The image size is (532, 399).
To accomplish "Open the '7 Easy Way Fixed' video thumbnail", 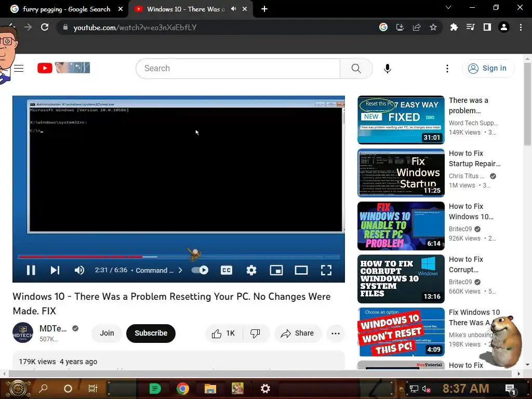I will click(401, 120).
